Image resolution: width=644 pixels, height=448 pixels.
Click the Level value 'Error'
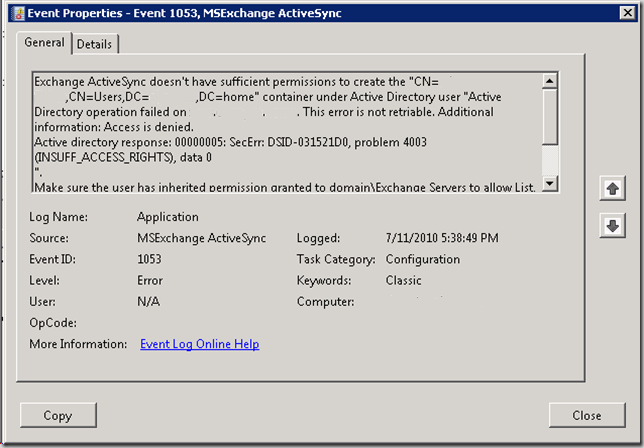point(150,281)
